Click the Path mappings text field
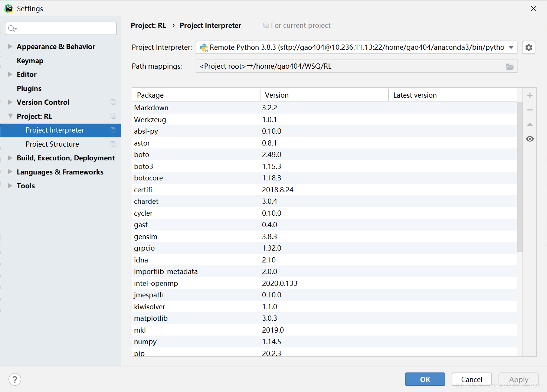 tap(356, 66)
